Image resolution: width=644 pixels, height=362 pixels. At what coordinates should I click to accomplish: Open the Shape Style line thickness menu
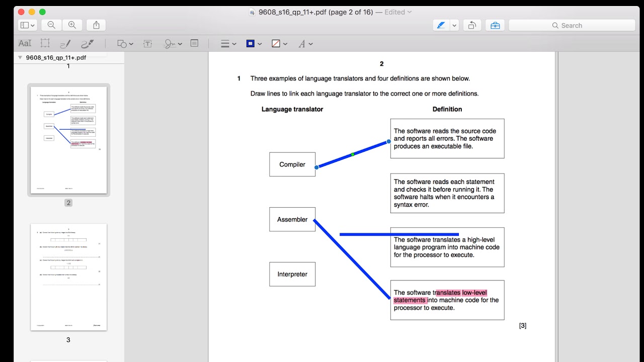[228, 44]
